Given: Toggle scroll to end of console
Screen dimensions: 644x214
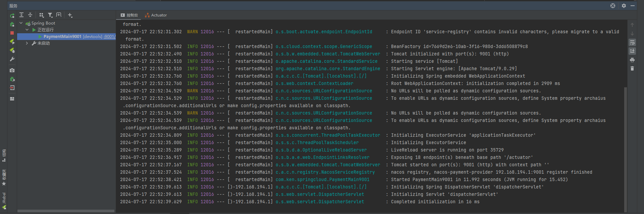Looking at the screenshot, I should pyautogui.click(x=632, y=51).
